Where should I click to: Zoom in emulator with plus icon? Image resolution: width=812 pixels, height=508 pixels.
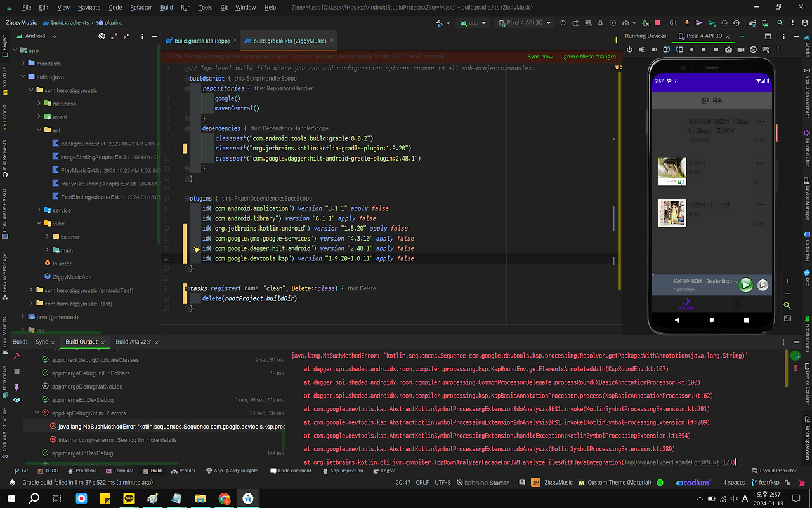click(787, 281)
